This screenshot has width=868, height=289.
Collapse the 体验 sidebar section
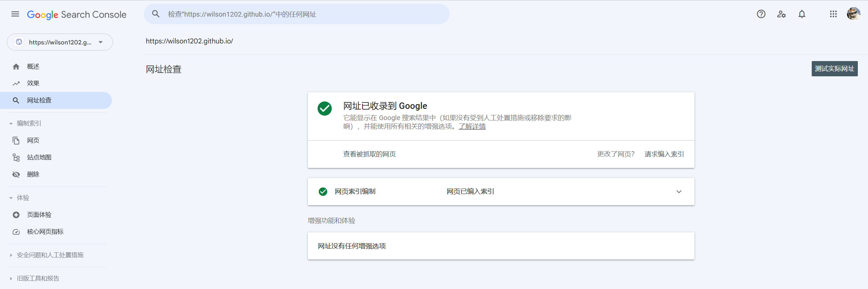point(11,198)
